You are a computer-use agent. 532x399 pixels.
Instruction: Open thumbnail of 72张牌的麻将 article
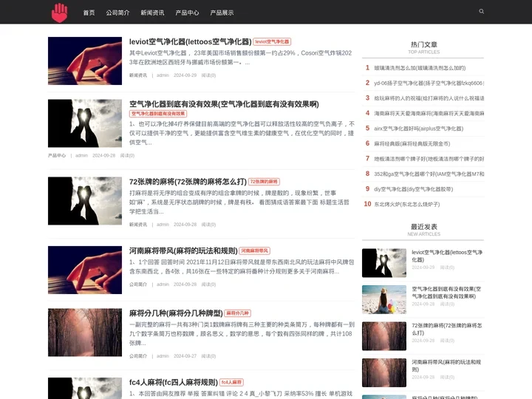coord(85,201)
